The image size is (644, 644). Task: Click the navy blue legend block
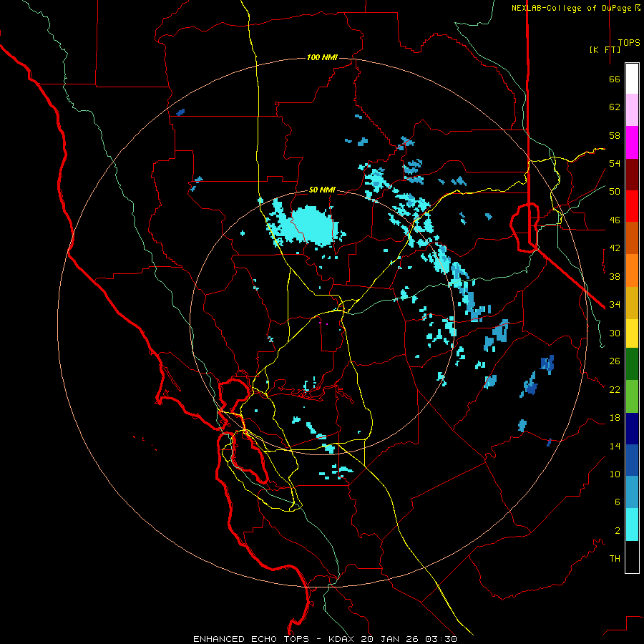pyautogui.click(x=632, y=429)
